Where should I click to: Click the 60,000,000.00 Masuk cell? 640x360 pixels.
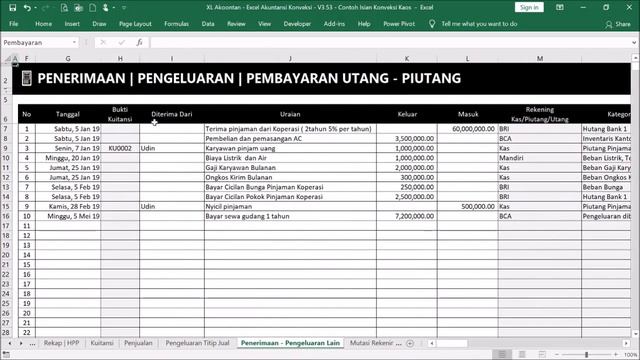coord(467,129)
